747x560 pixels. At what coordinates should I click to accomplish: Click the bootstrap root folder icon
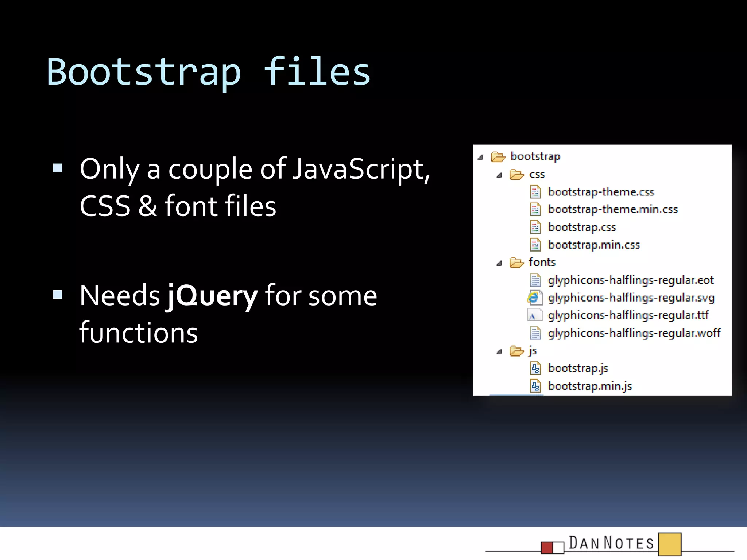click(x=498, y=157)
